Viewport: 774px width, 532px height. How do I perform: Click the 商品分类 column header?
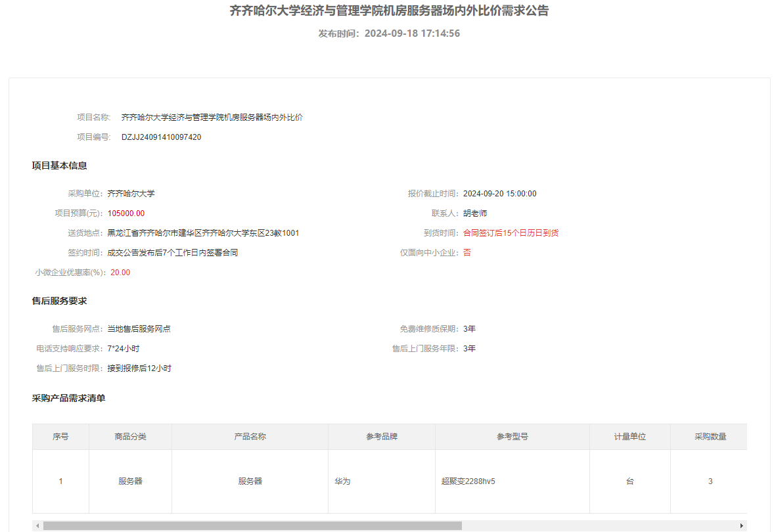130,437
